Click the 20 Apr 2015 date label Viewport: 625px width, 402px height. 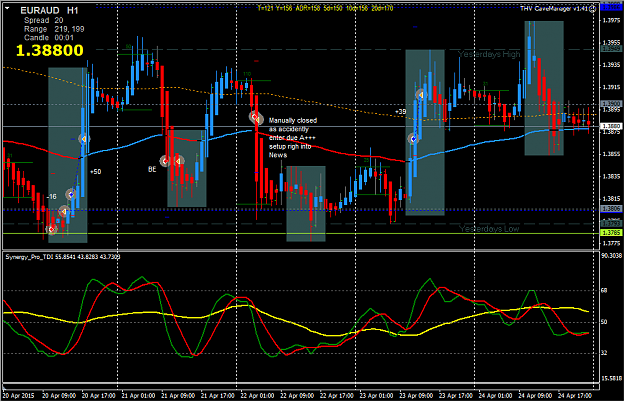click(18, 396)
